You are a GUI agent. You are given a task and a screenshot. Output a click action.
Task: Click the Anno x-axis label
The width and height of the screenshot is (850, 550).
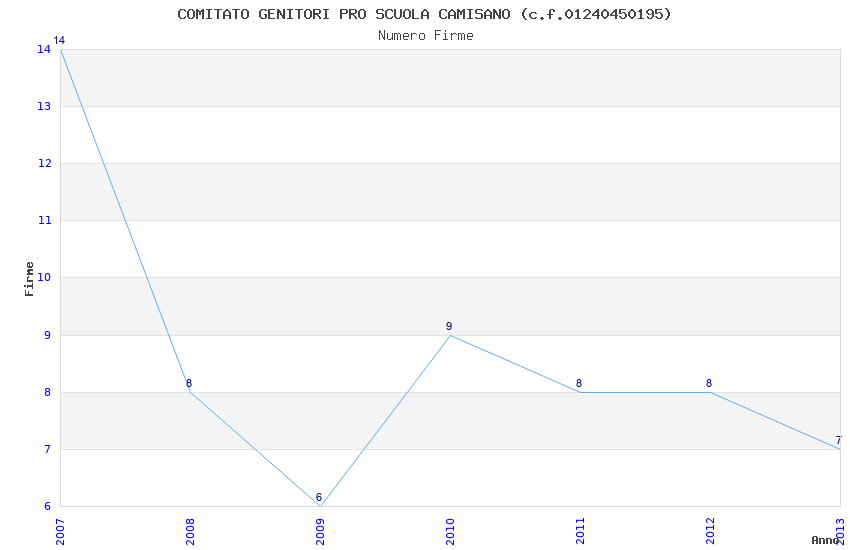(x=825, y=540)
